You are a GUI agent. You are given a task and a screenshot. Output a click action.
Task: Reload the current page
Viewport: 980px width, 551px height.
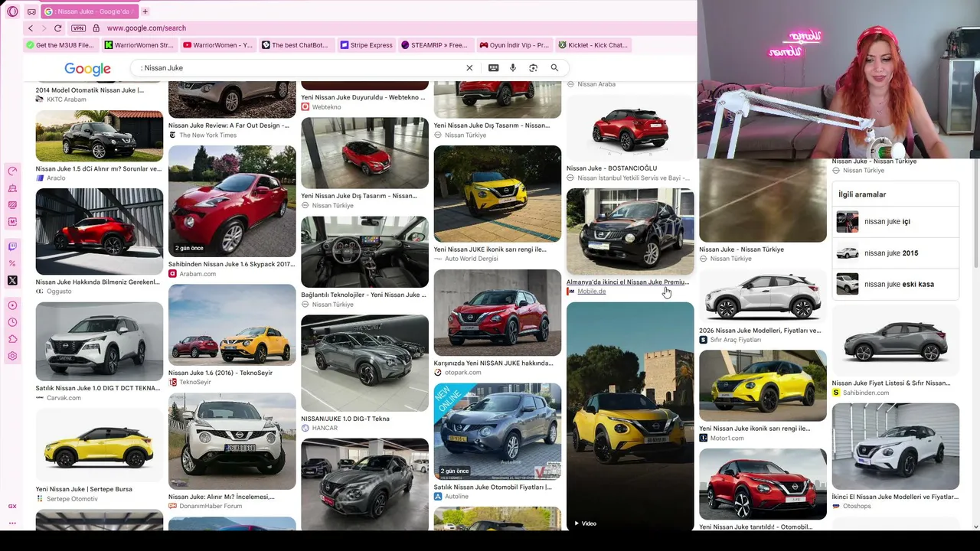tap(57, 28)
